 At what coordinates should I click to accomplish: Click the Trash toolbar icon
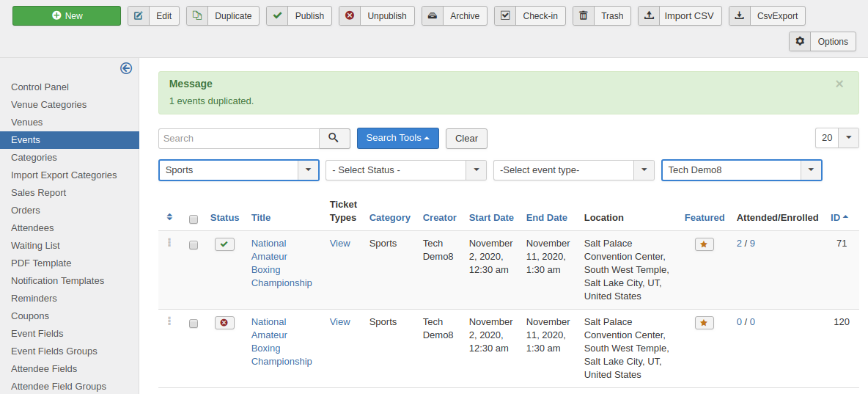point(584,15)
